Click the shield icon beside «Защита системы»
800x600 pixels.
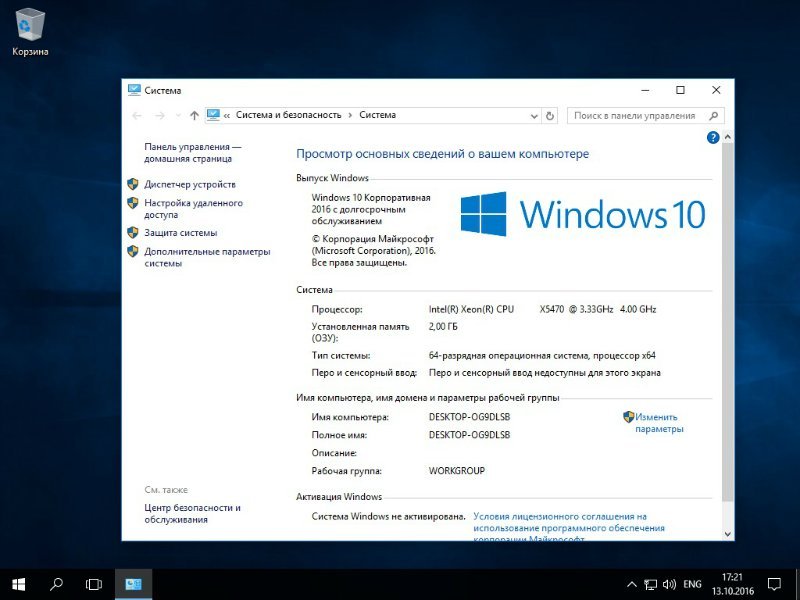(x=133, y=233)
